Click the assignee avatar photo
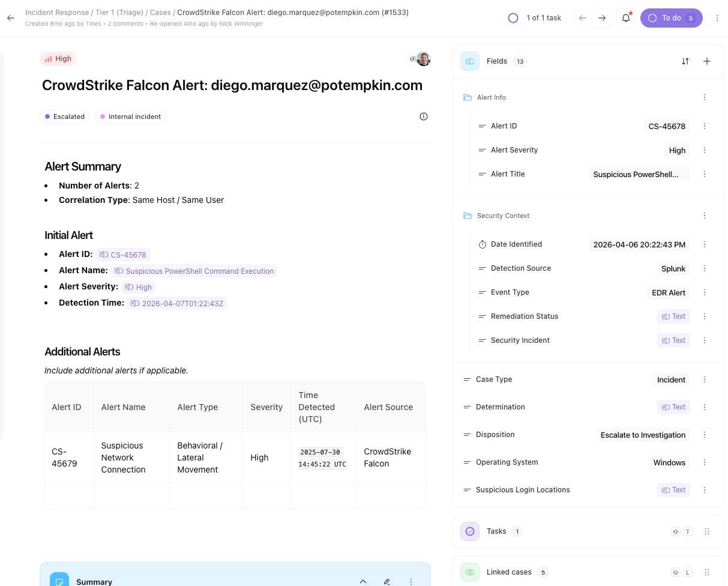This screenshot has width=728, height=586. pyautogui.click(x=424, y=59)
